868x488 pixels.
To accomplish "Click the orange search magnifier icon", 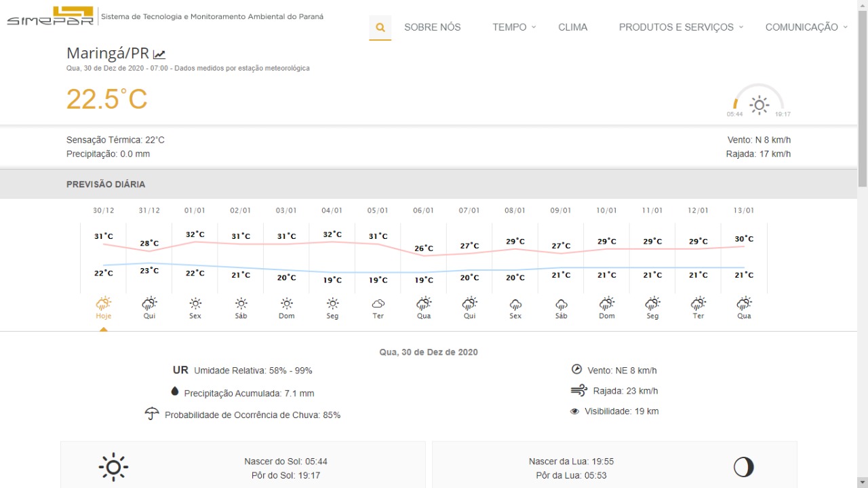I will pos(380,28).
